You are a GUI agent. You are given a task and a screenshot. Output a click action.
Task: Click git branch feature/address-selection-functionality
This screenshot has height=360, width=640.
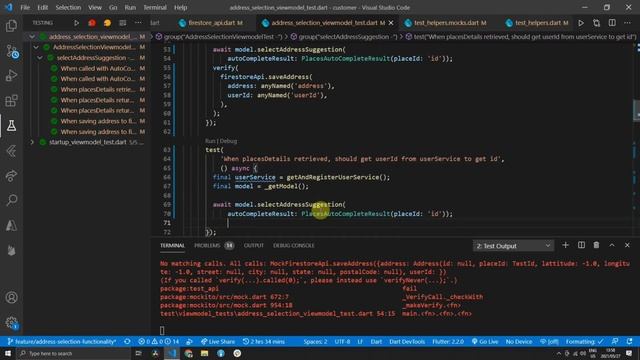pyautogui.click(x=62, y=342)
